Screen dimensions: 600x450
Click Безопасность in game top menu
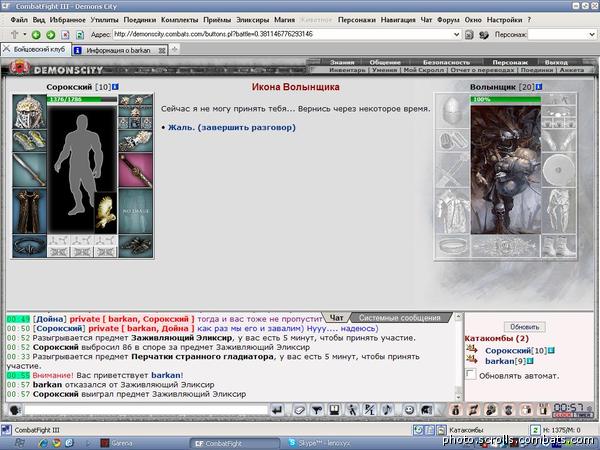(446, 62)
